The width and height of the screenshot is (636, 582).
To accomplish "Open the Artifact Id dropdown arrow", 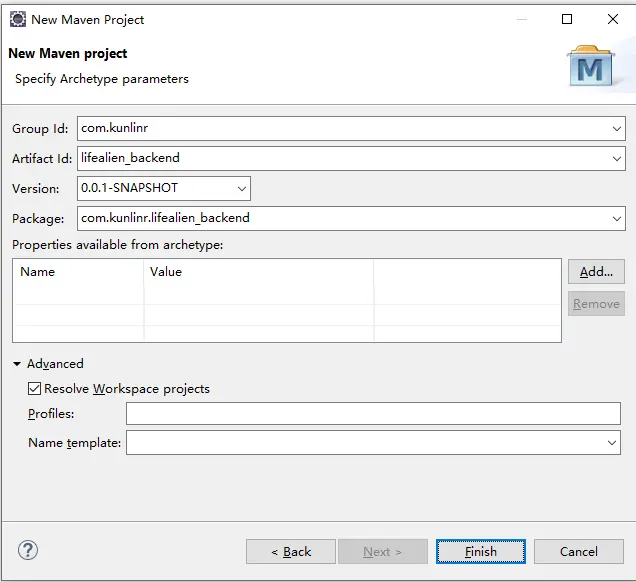I will pyautogui.click(x=617, y=159).
